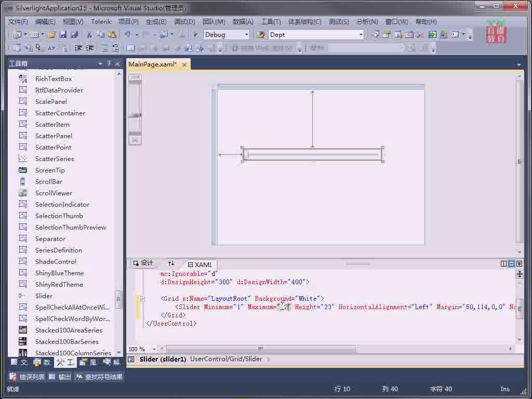This screenshot has height=399, width=532.
Task: Click the Cut scissors icon
Action: click(89, 34)
